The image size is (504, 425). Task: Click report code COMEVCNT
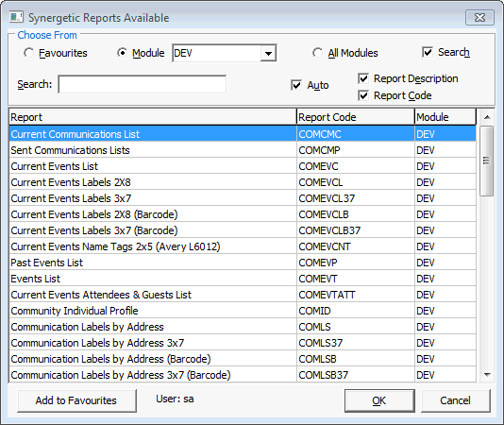pos(356,246)
